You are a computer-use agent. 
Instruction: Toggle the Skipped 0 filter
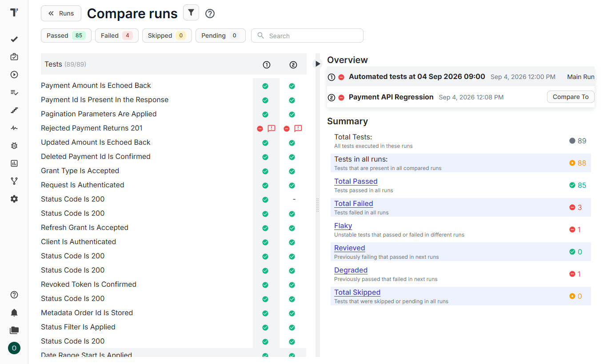coord(167,36)
